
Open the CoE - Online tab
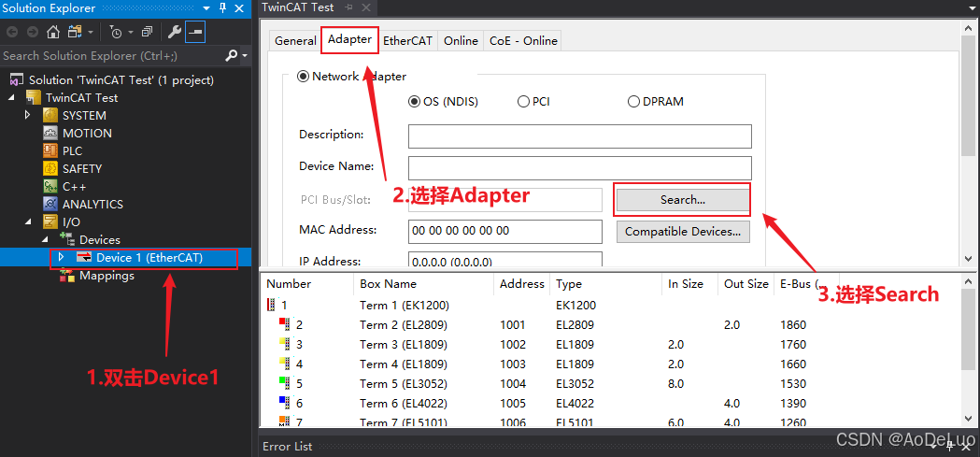pyautogui.click(x=523, y=40)
